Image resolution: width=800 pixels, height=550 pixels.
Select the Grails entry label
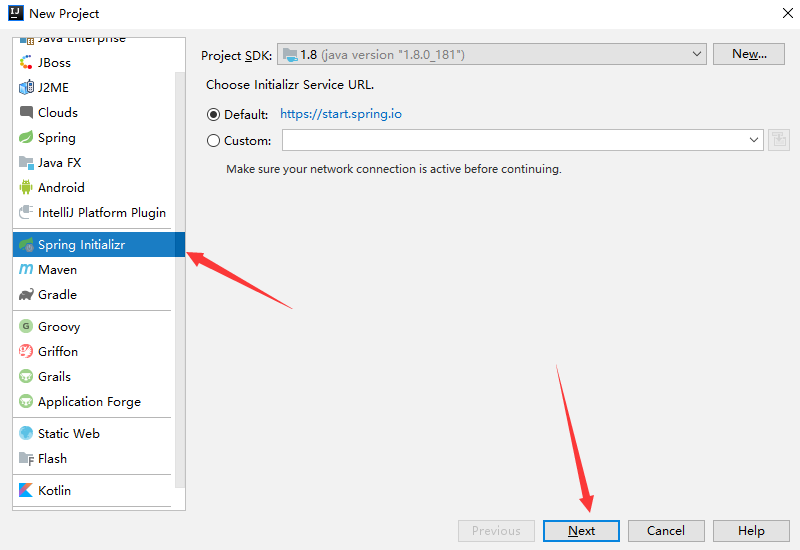click(x=55, y=377)
